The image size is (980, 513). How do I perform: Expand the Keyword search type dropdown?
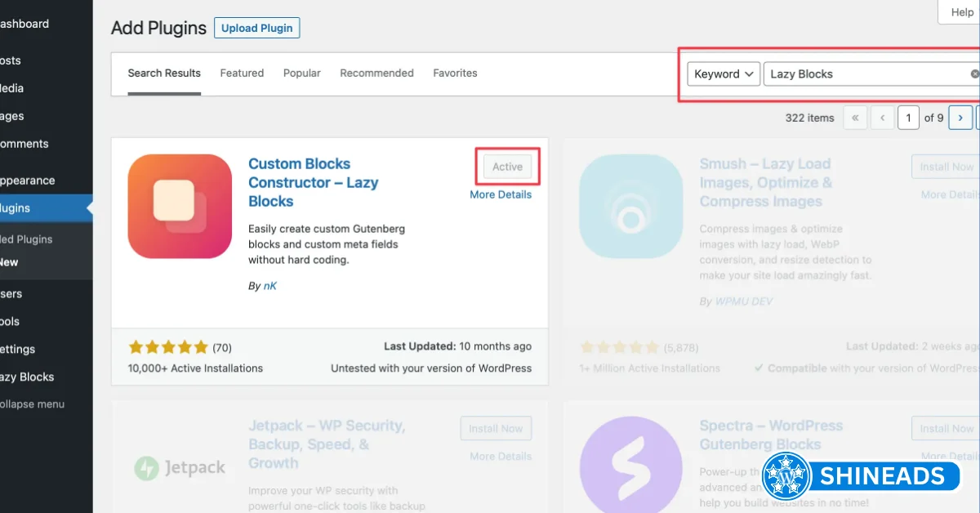pyautogui.click(x=724, y=74)
